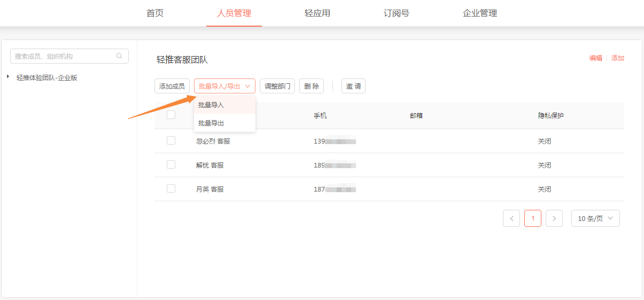This screenshot has height=300, width=644.
Task: Go to previous page arrow
Action: [x=511, y=218]
